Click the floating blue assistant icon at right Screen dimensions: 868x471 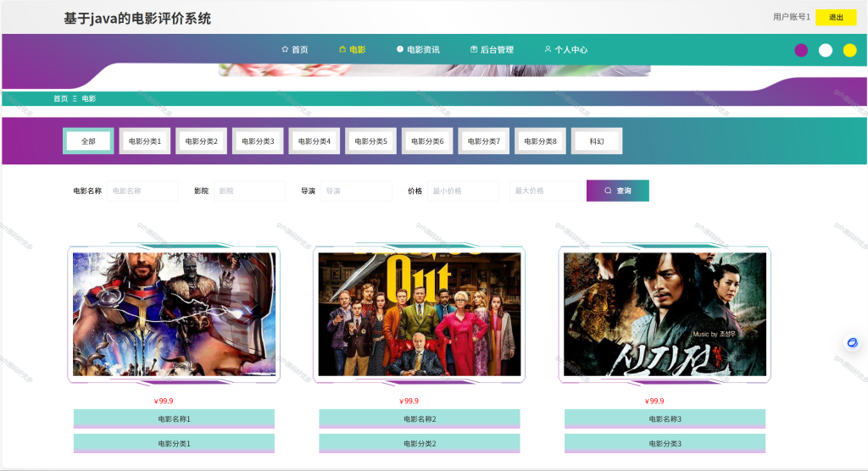coord(853,342)
